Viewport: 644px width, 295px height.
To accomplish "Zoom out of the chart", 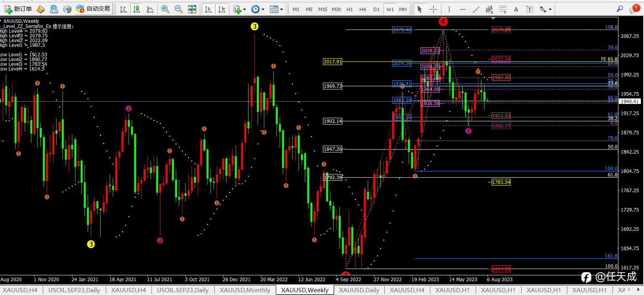I will click(179, 9).
